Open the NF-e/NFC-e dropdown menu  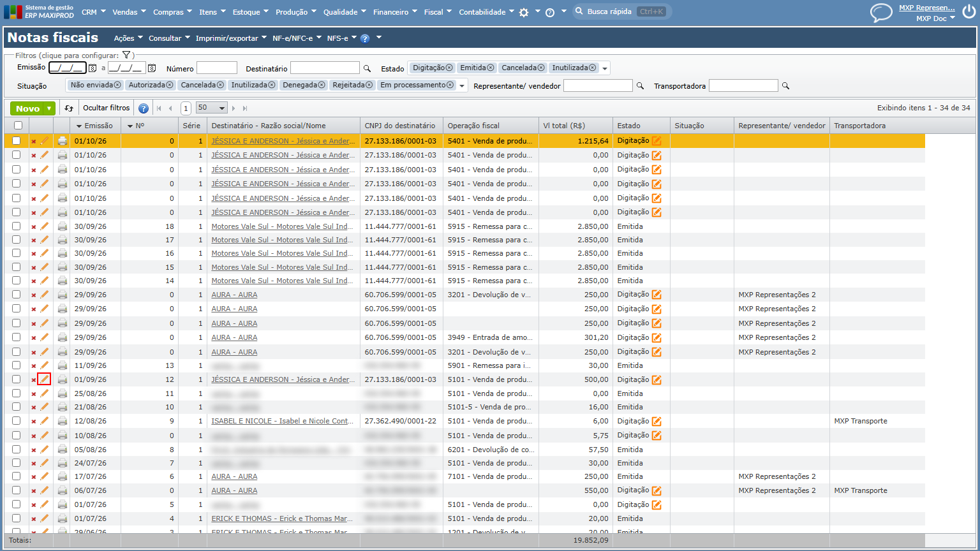[x=297, y=38]
